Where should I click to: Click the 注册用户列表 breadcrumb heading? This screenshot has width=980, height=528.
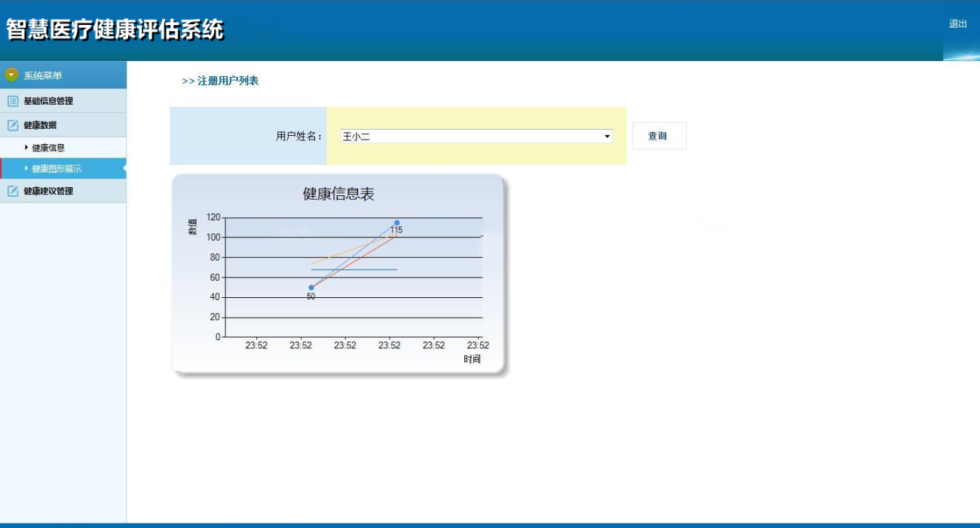click(227, 81)
